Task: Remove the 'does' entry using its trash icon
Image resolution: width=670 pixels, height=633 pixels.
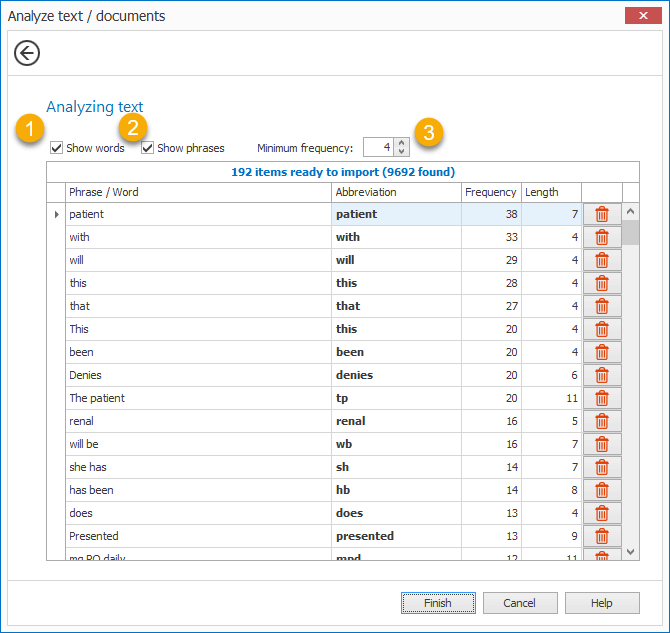Action: tap(602, 513)
